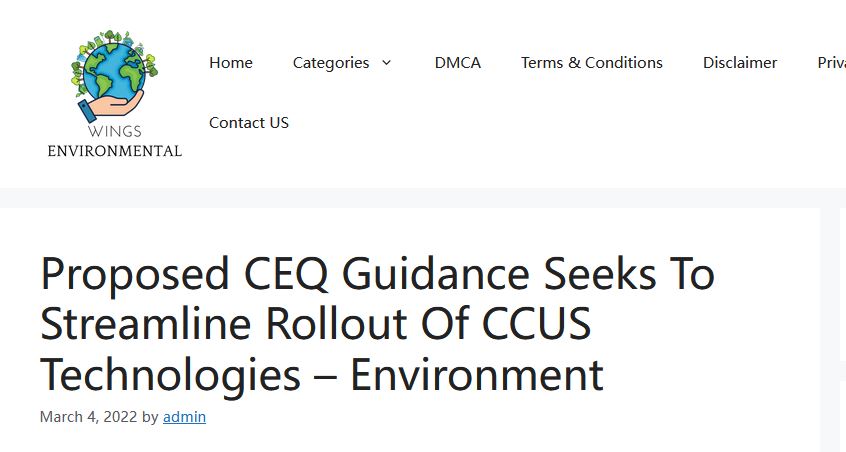Go to the DMCA page
Viewport: 846px width, 452px height.
[458, 63]
